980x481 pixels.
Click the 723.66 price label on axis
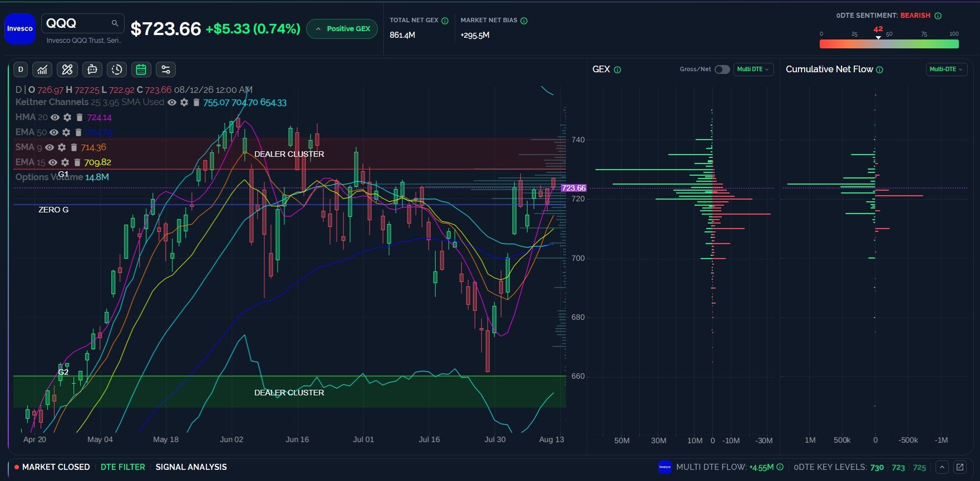tap(574, 188)
